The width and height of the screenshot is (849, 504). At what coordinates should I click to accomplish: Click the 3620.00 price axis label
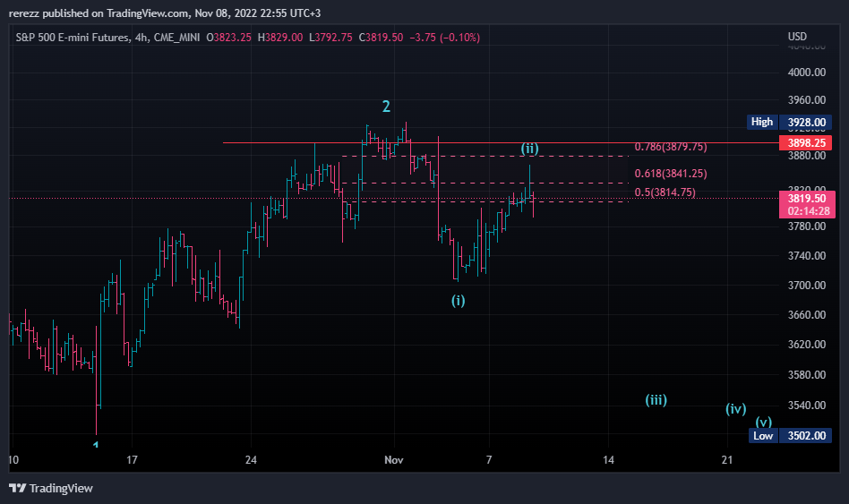pyautogui.click(x=807, y=345)
